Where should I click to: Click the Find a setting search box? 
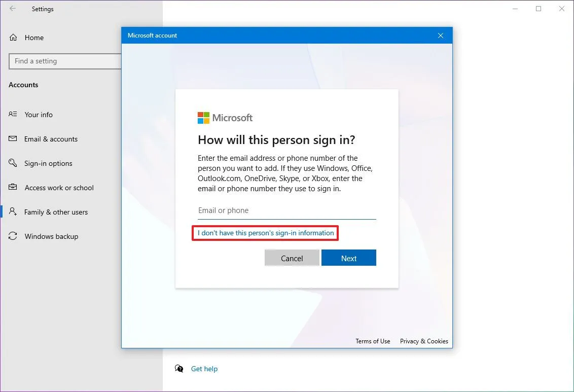tap(65, 61)
